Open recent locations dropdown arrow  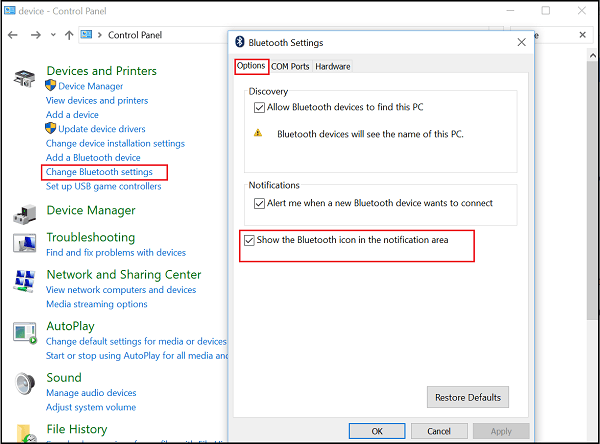tap(53, 35)
